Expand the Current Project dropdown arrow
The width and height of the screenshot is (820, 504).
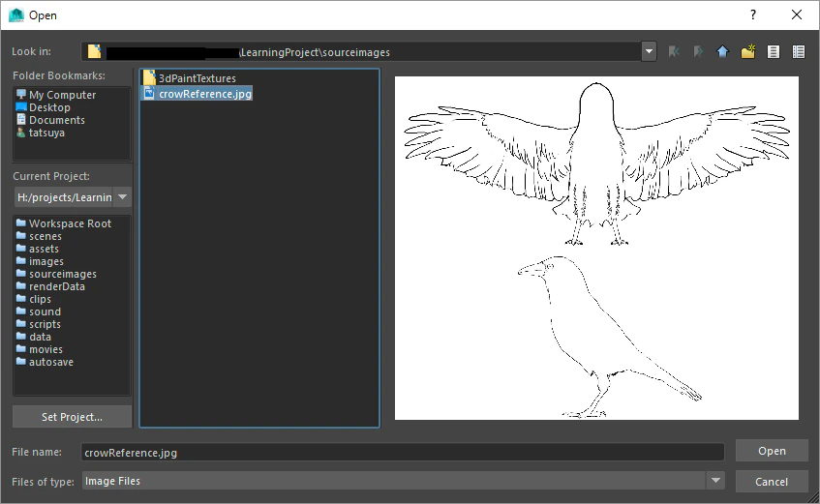coord(122,197)
